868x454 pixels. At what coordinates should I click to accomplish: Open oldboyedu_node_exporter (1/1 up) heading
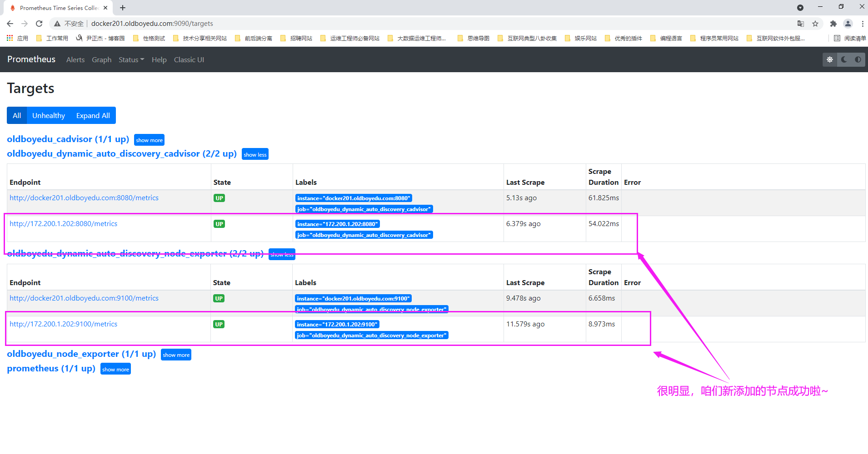click(x=81, y=354)
